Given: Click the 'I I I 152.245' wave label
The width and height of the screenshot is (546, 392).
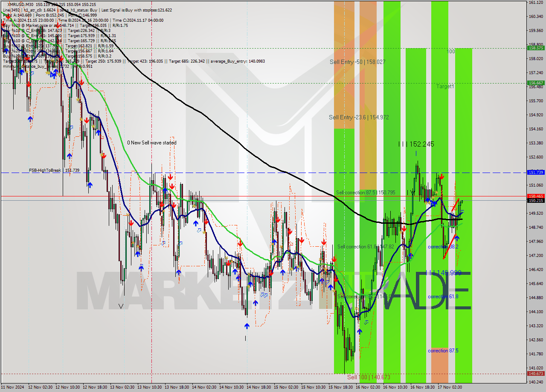Looking at the screenshot, I should click(x=416, y=144).
